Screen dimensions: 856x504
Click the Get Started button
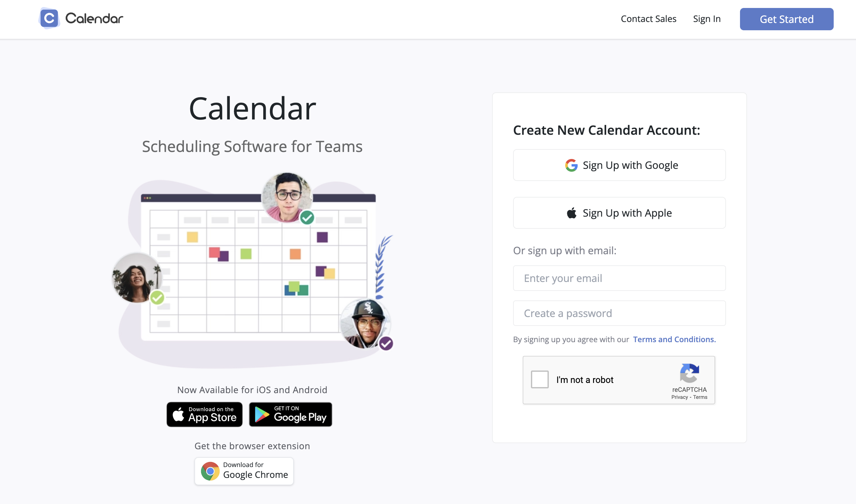[x=787, y=18]
